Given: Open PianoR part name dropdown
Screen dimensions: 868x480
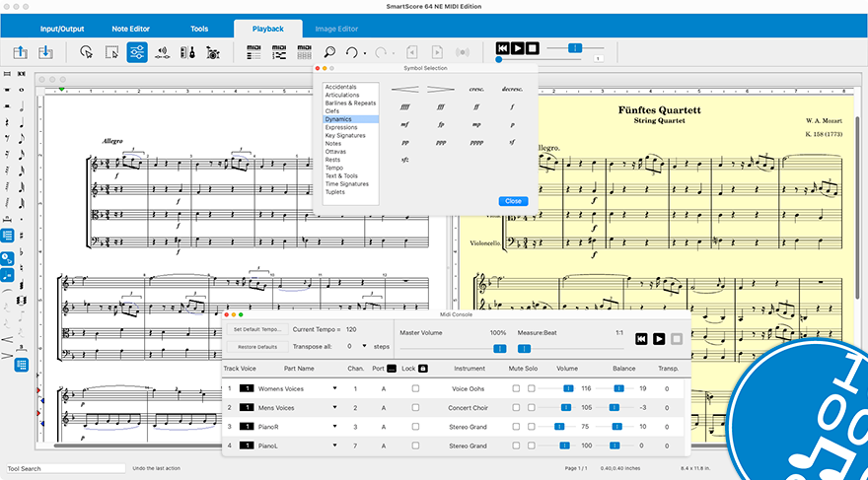Looking at the screenshot, I should tap(335, 427).
